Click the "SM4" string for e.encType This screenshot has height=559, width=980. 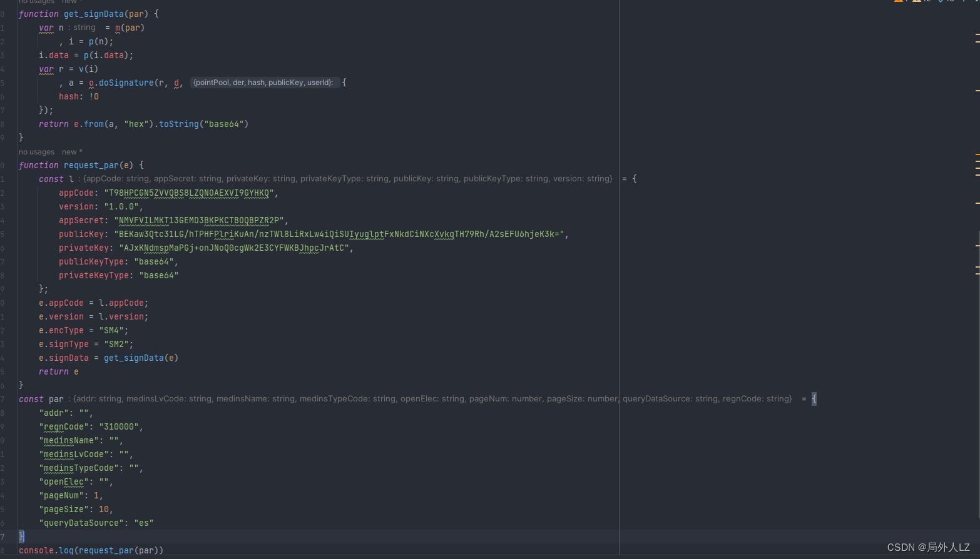pyautogui.click(x=111, y=330)
